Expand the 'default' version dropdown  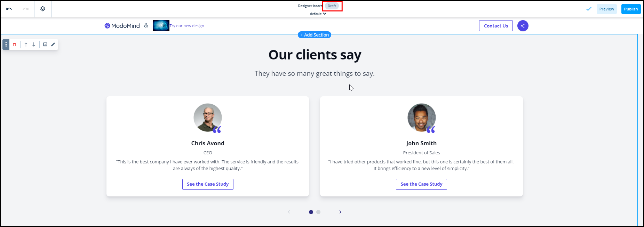tap(318, 14)
